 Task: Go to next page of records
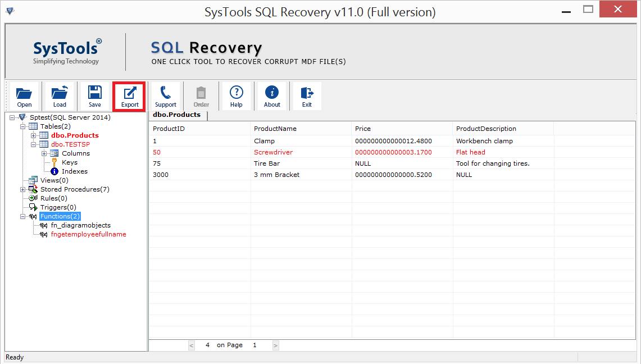pyautogui.click(x=275, y=345)
